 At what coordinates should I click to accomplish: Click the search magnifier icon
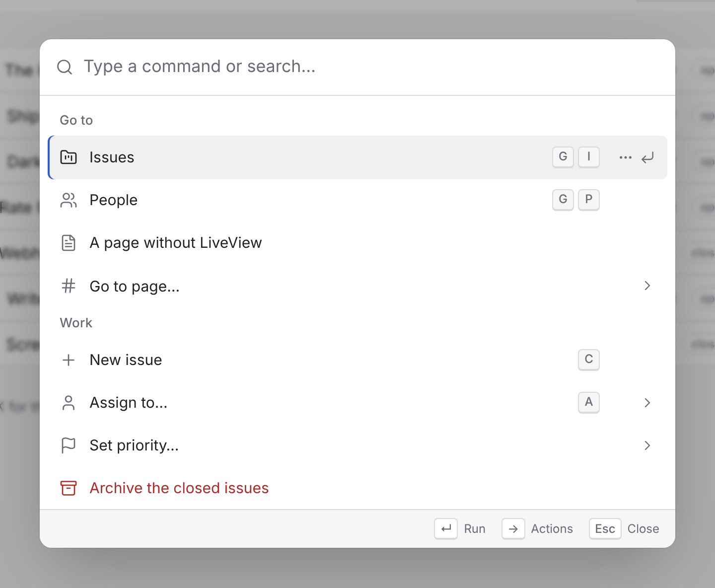click(65, 67)
